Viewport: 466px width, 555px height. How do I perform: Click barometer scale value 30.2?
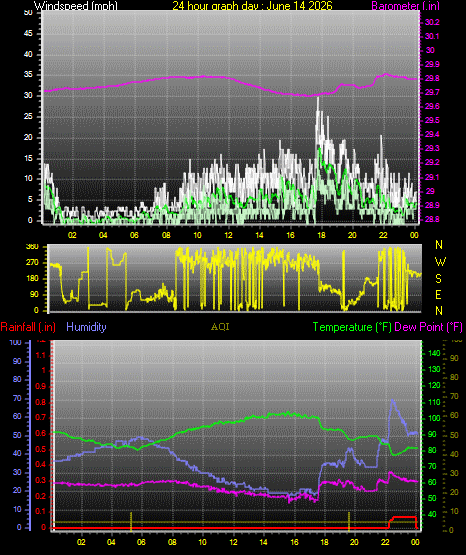point(432,22)
